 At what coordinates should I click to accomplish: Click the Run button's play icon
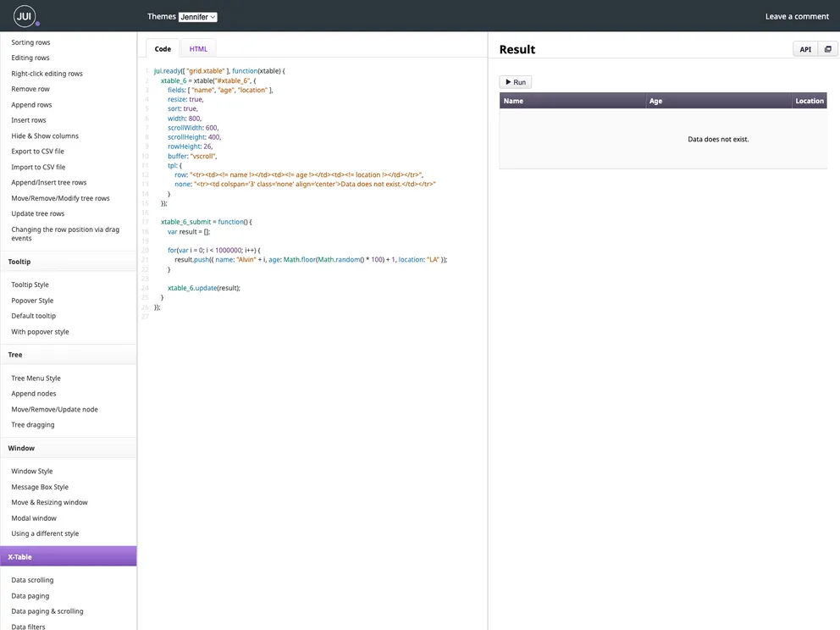(510, 81)
